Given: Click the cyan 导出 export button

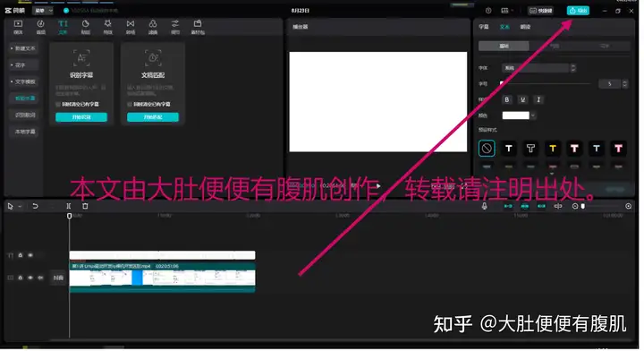Looking at the screenshot, I should pos(578,10).
